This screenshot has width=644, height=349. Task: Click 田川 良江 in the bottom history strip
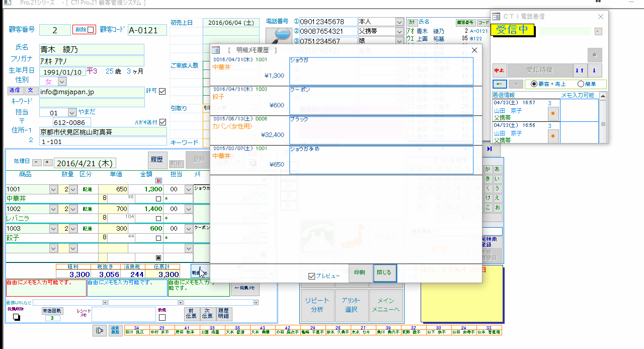tap(136, 332)
